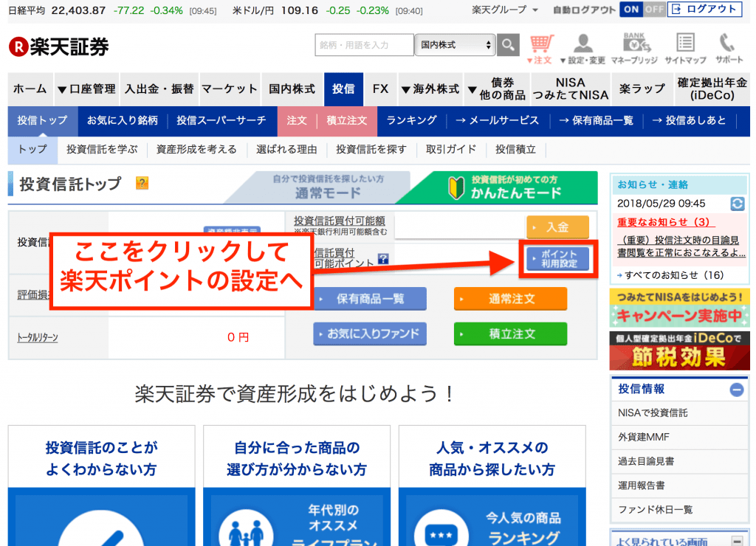Select 選ばれる理由 tab
This screenshot has height=546, width=756.
pos(286,150)
